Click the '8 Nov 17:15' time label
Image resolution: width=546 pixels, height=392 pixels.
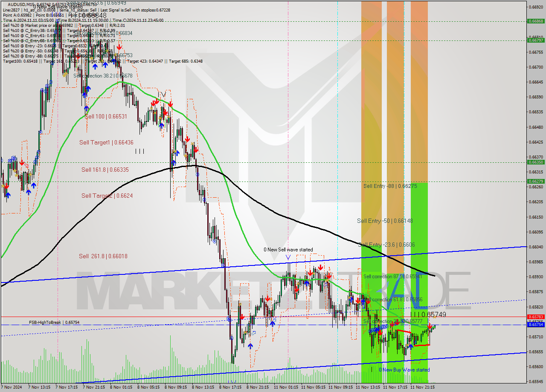coord(231,387)
